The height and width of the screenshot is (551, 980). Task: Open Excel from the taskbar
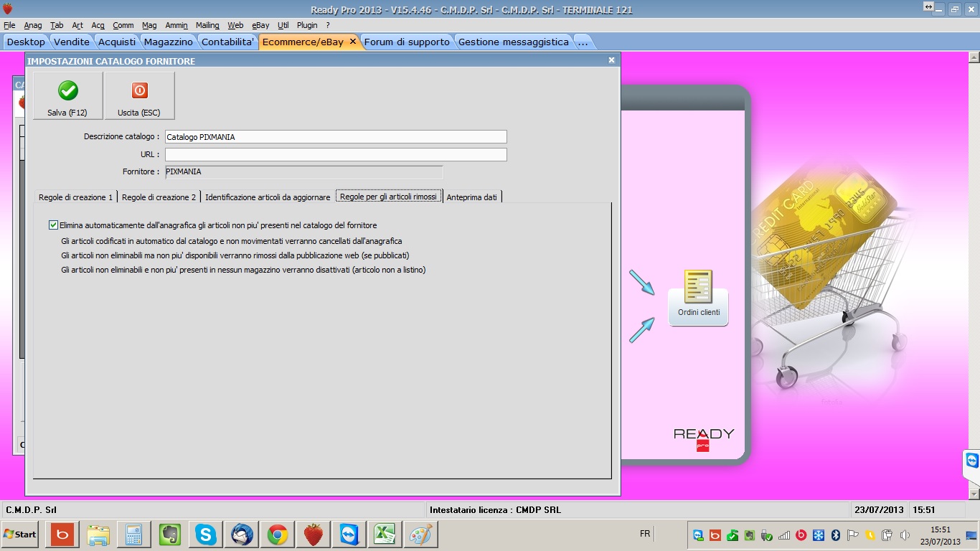click(x=385, y=534)
